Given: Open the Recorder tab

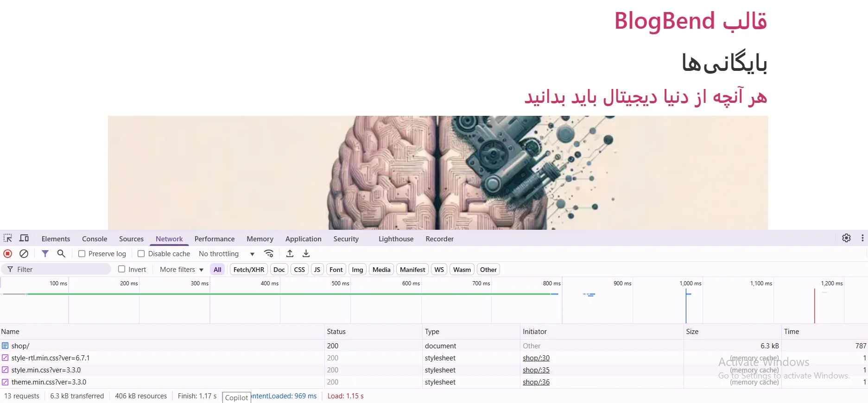Looking at the screenshot, I should (x=439, y=239).
